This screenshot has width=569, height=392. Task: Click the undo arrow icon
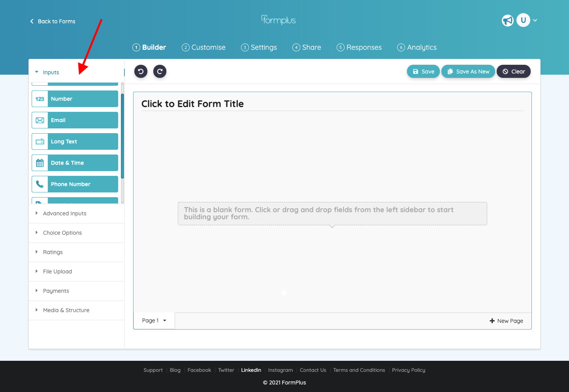141,72
